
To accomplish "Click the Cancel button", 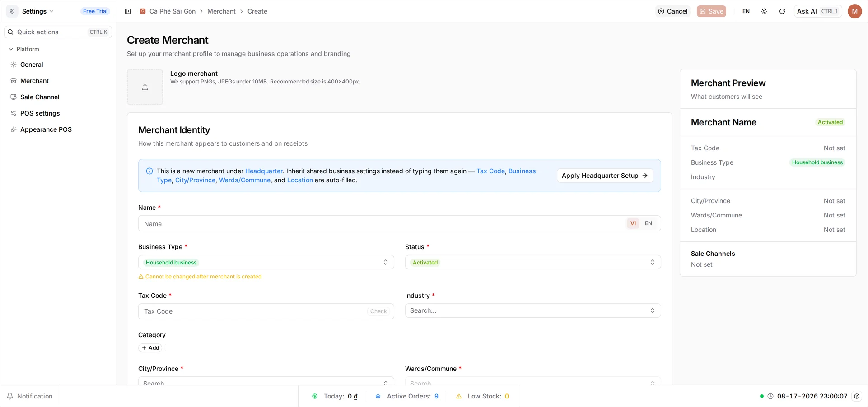I will point(673,11).
